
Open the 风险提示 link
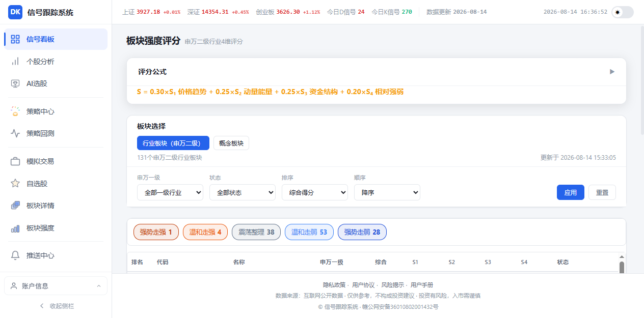392,285
